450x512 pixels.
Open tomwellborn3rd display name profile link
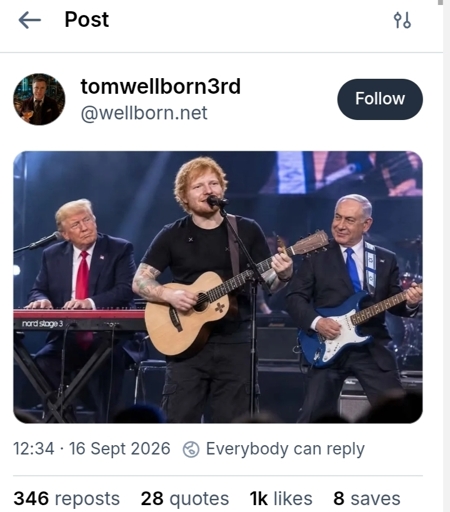160,86
